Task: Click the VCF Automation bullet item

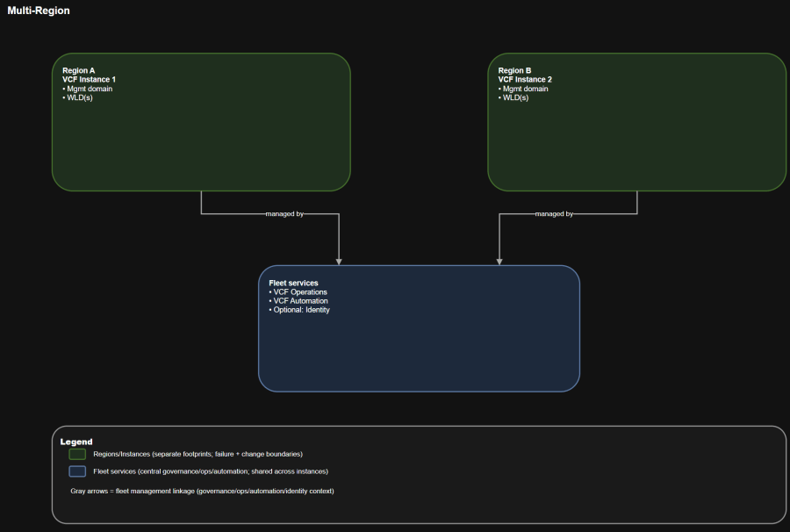Action: point(298,301)
